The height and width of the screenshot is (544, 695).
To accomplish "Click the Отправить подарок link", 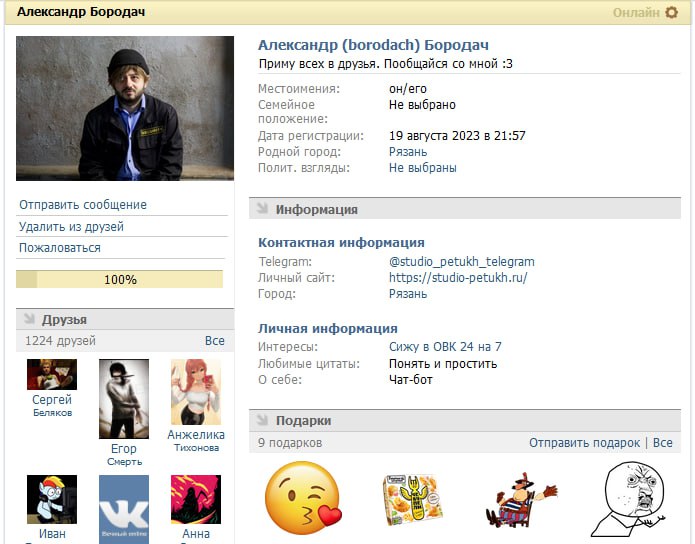I will pyautogui.click(x=584, y=443).
